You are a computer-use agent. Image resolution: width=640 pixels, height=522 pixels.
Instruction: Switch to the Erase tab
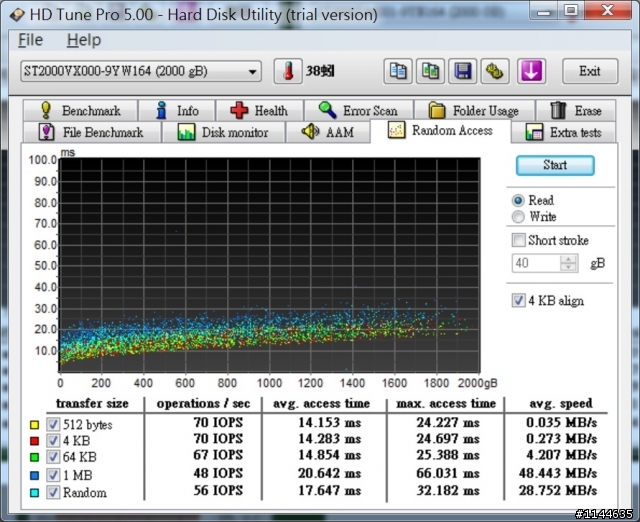click(x=576, y=110)
